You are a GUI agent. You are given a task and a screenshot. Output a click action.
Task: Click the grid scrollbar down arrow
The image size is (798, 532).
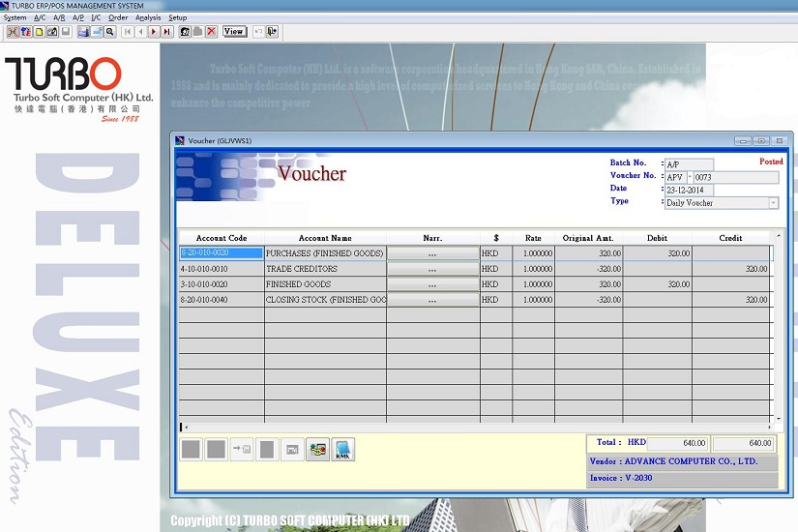[x=778, y=419]
